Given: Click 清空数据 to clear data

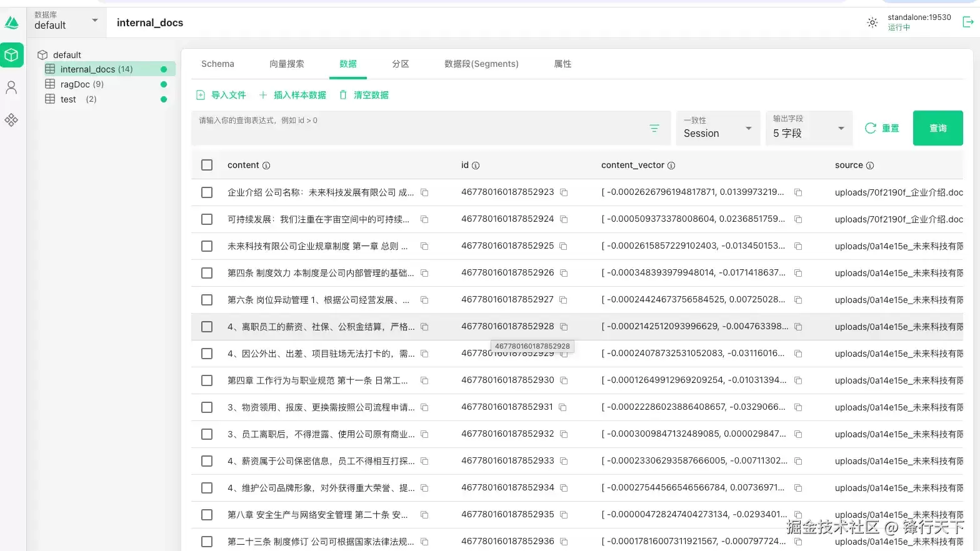Looking at the screenshot, I should [x=364, y=95].
